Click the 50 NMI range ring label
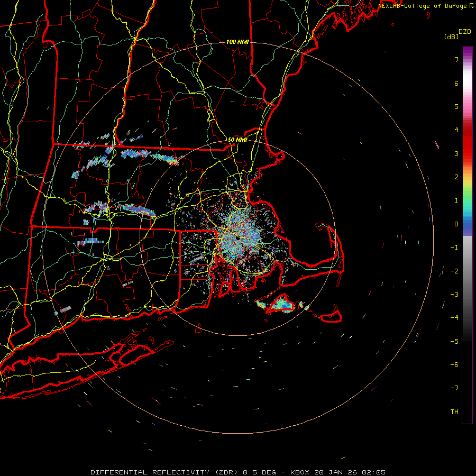 [237, 140]
